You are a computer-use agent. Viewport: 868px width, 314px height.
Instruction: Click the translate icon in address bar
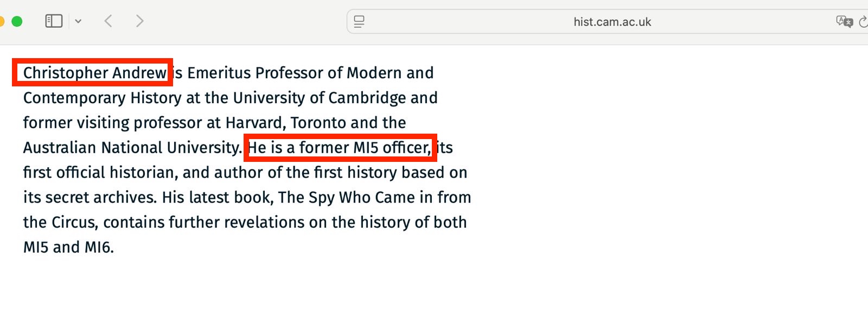844,22
